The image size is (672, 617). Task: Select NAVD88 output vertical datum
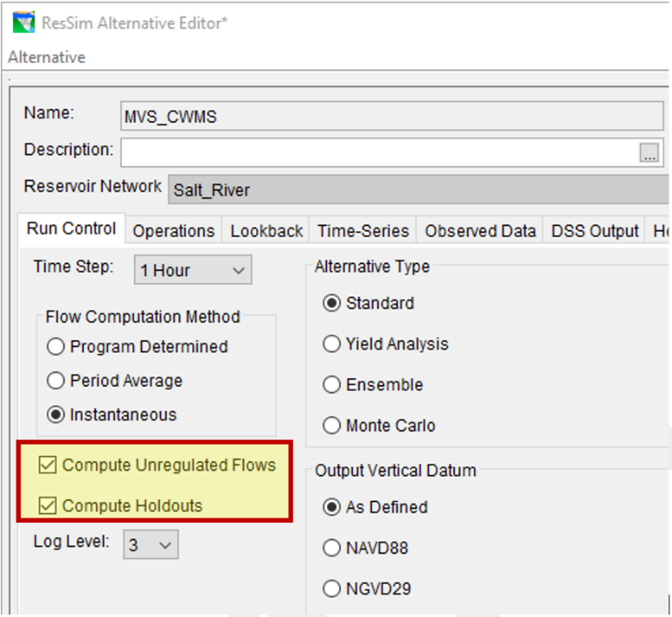coord(331,548)
